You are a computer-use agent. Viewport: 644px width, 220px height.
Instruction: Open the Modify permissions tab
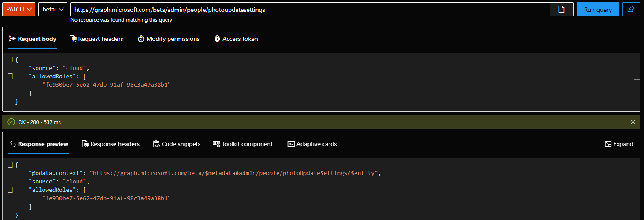point(169,39)
